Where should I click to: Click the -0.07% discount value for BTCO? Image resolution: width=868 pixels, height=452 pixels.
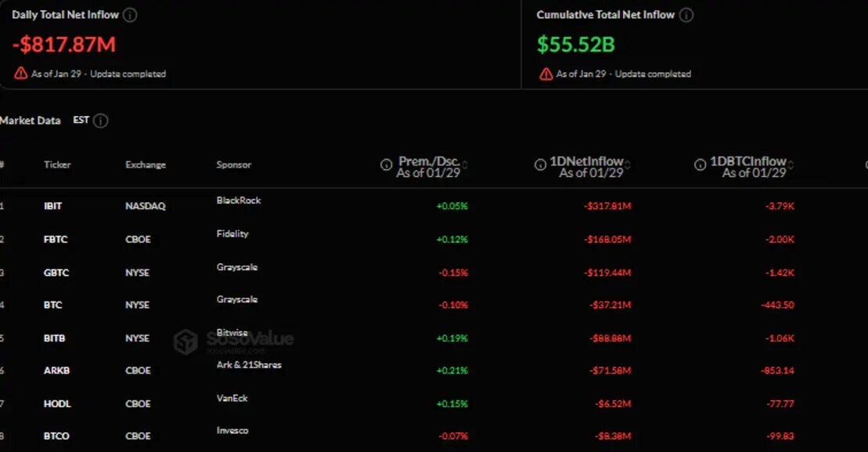[x=453, y=436]
